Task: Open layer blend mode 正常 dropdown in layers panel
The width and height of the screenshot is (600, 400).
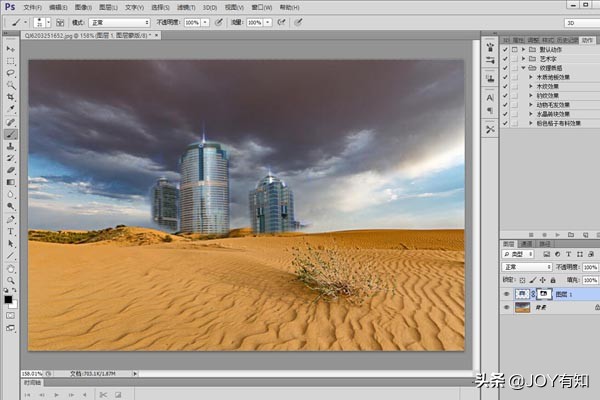Action: point(527,267)
